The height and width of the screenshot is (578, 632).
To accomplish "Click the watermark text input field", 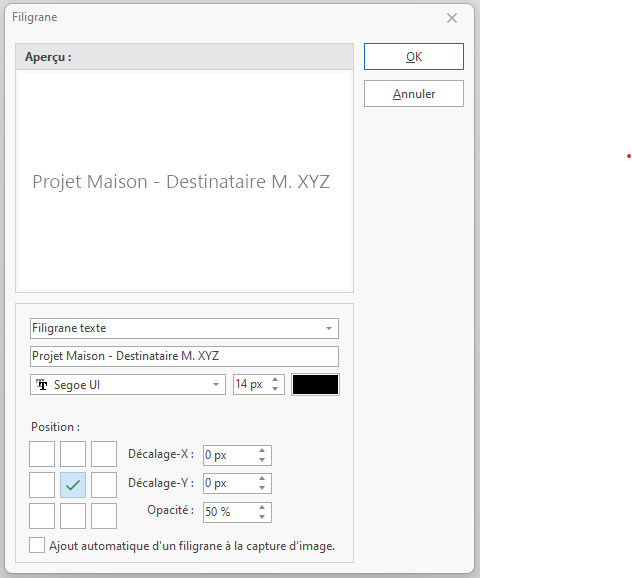I will click(184, 356).
